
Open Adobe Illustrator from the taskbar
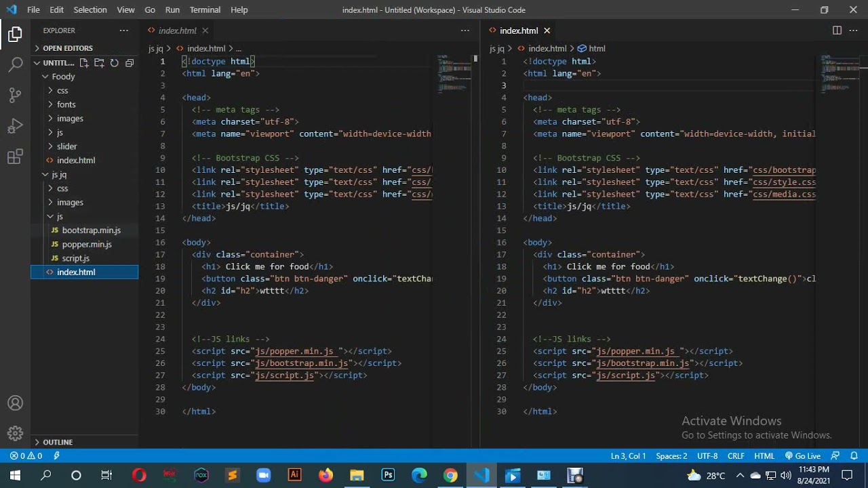(294, 475)
